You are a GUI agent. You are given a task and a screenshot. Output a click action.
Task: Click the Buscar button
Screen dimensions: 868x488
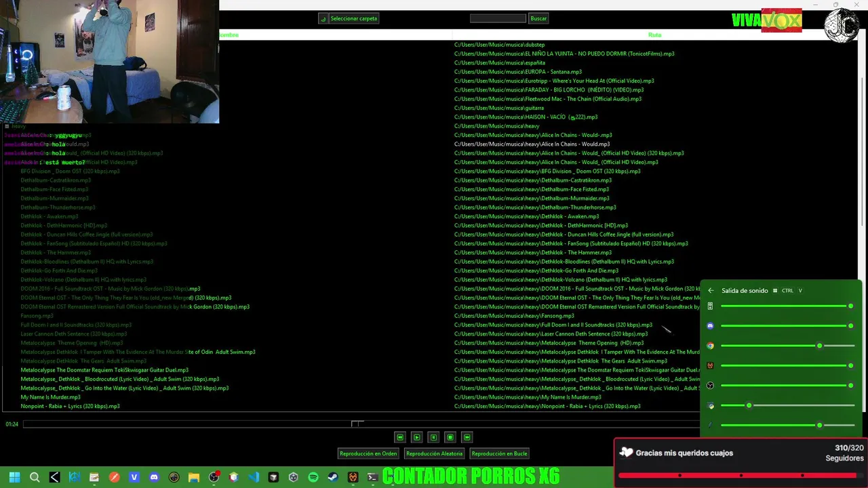pos(538,18)
